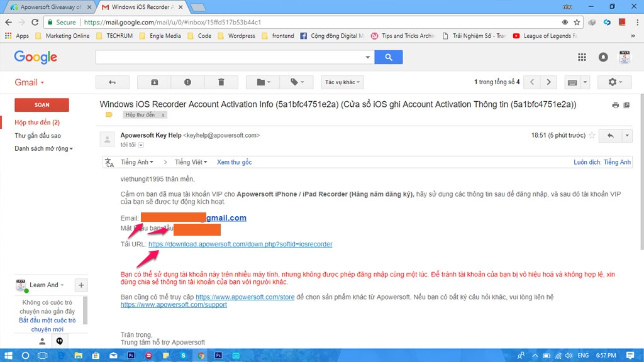This screenshot has height=362, width=644.
Task: Reload the page
Action: tap(35, 22)
